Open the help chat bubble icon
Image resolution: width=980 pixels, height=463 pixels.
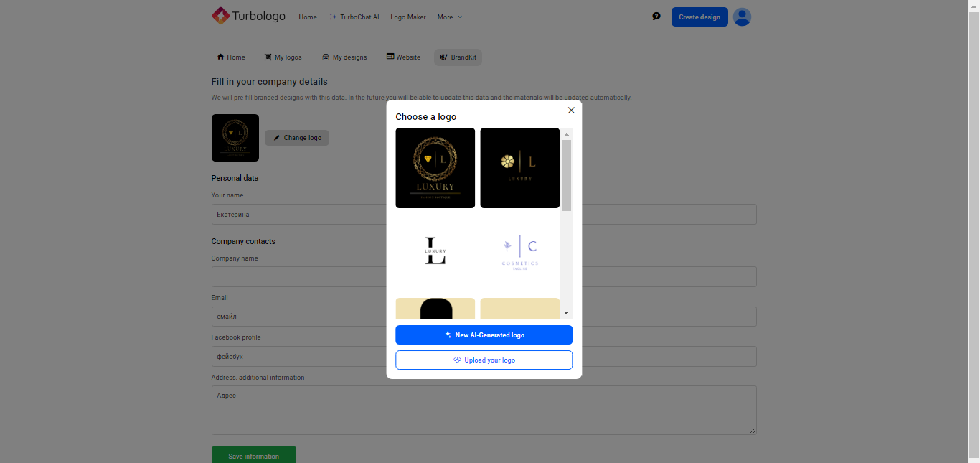656,17
